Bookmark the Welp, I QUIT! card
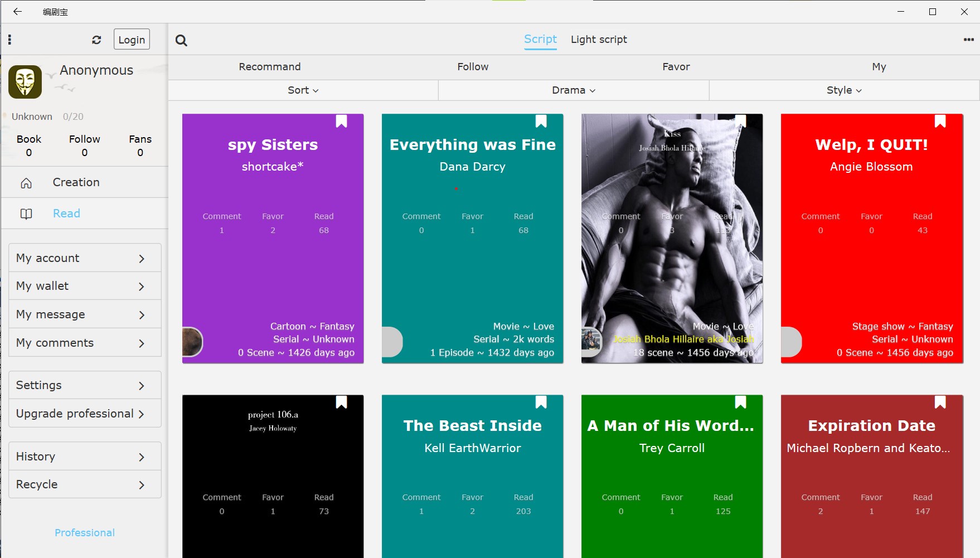980x558 pixels. point(940,122)
